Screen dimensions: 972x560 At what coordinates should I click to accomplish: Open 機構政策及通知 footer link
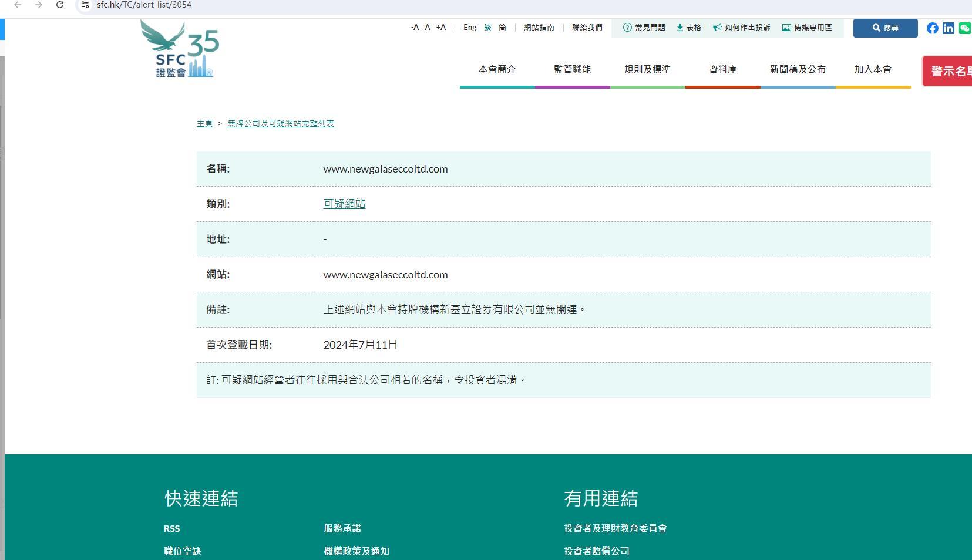point(356,551)
